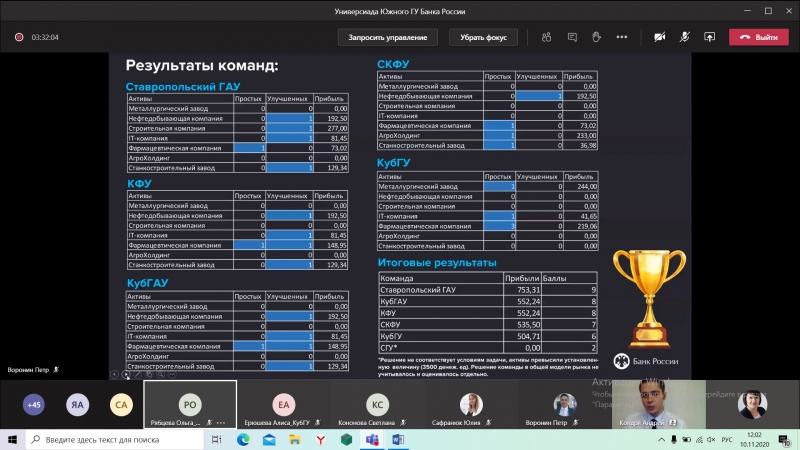The height and width of the screenshot is (450, 800).
Task: Click the golden trophy image
Action: 649,298
